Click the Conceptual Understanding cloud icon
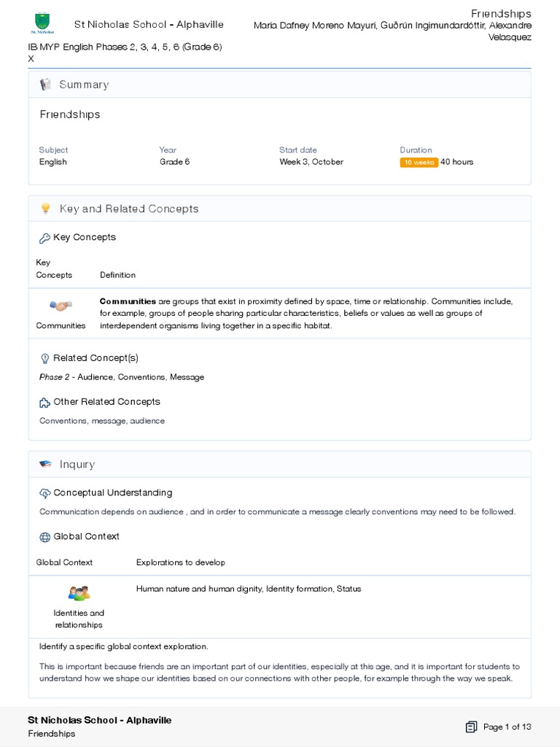 click(44, 493)
